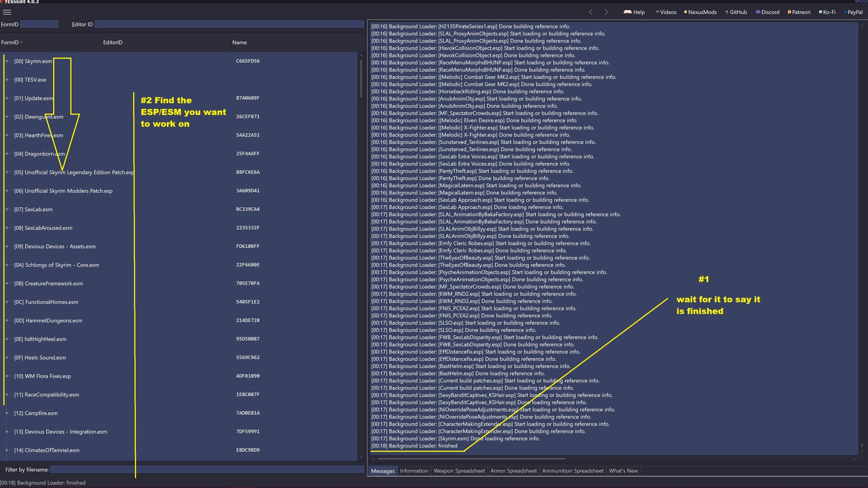Expand the [07] SexLab.esm node
The width and height of the screenshot is (868, 488).
[x=7, y=209]
